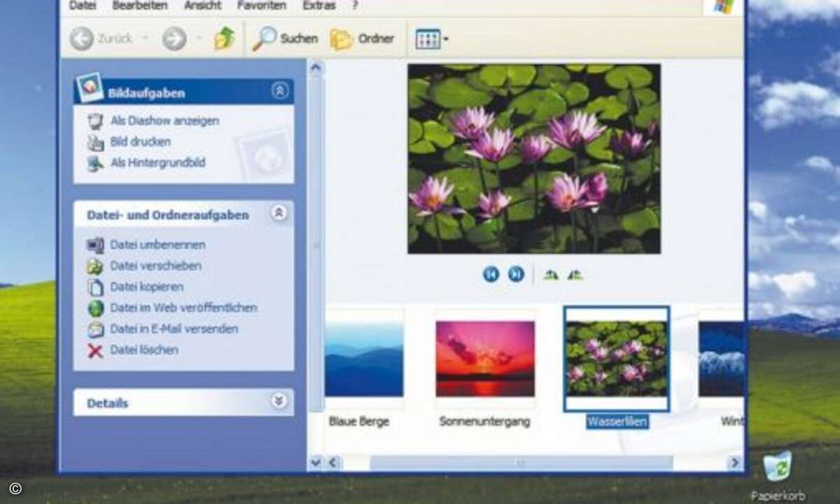Viewport: 840px width, 504px height.
Task: Click Als Diashow anzeigen link
Action: pos(164,120)
